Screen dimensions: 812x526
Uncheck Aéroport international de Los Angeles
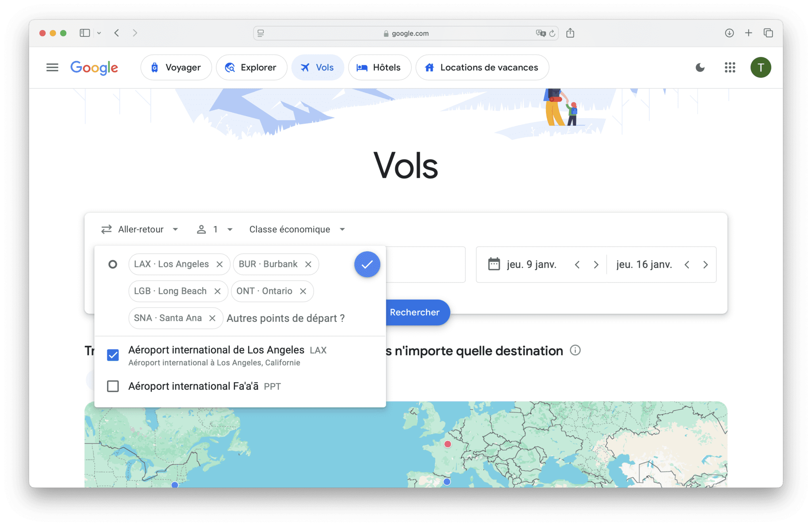pyautogui.click(x=113, y=355)
